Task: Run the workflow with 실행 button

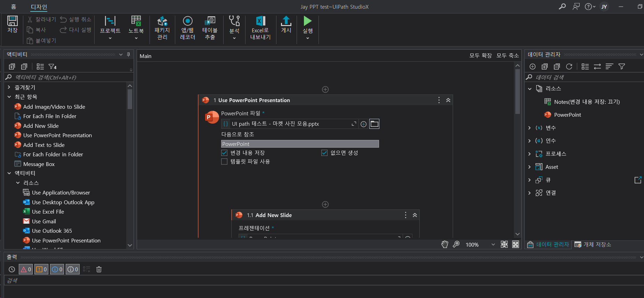Action: 308,28
